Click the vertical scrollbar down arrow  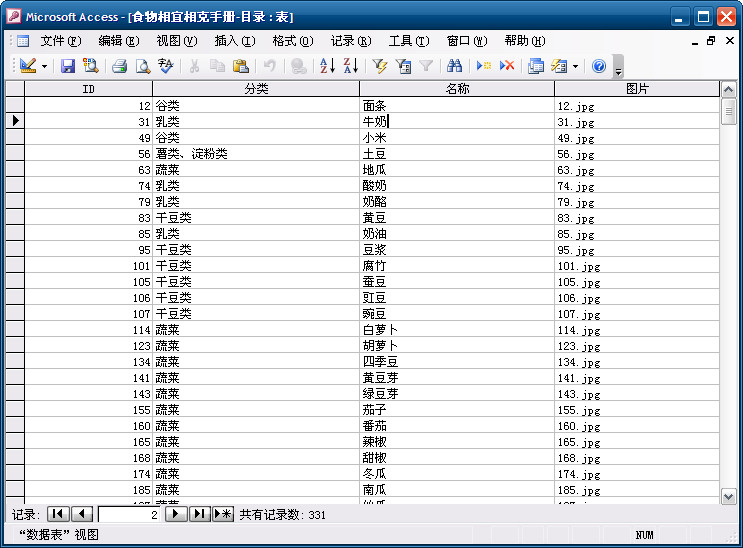(x=728, y=497)
